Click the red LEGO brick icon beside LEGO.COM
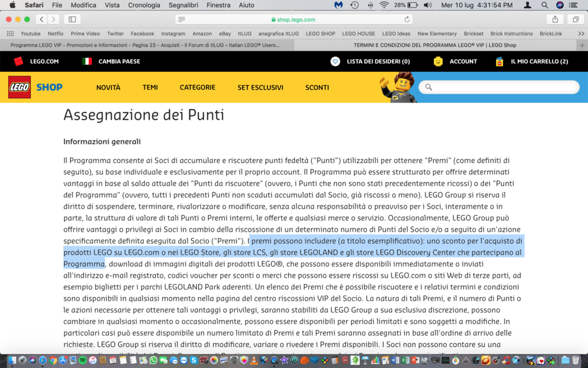Screen dimensions: 588x368 [x=18, y=61]
